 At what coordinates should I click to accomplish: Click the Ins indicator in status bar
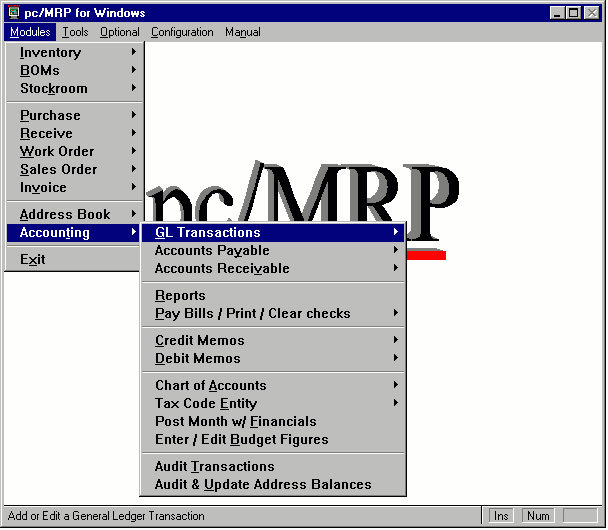(x=501, y=516)
